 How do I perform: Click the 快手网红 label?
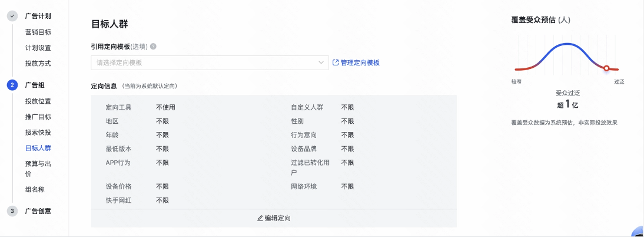point(118,200)
